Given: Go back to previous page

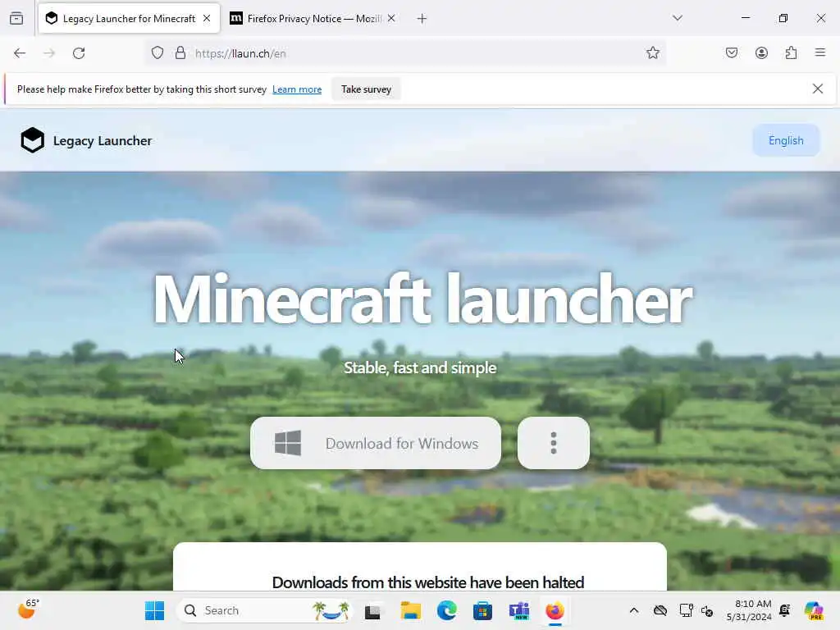Looking at the screenshot, I should click(20, 53).
